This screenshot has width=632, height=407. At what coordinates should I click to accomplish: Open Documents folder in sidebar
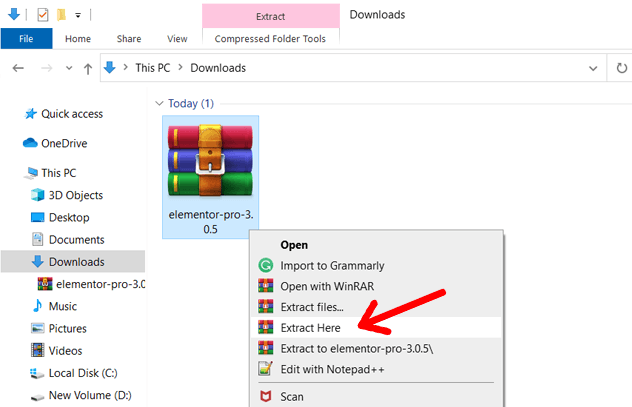click(77, 239)
